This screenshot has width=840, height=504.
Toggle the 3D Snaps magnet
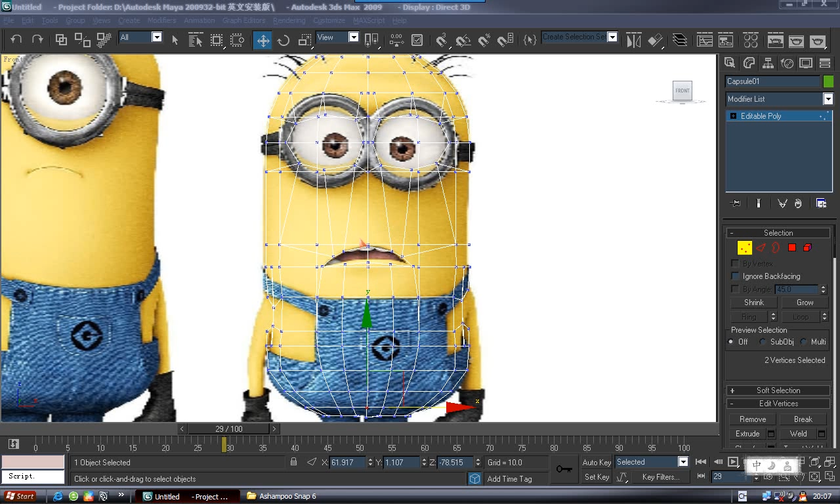[442, 40]
